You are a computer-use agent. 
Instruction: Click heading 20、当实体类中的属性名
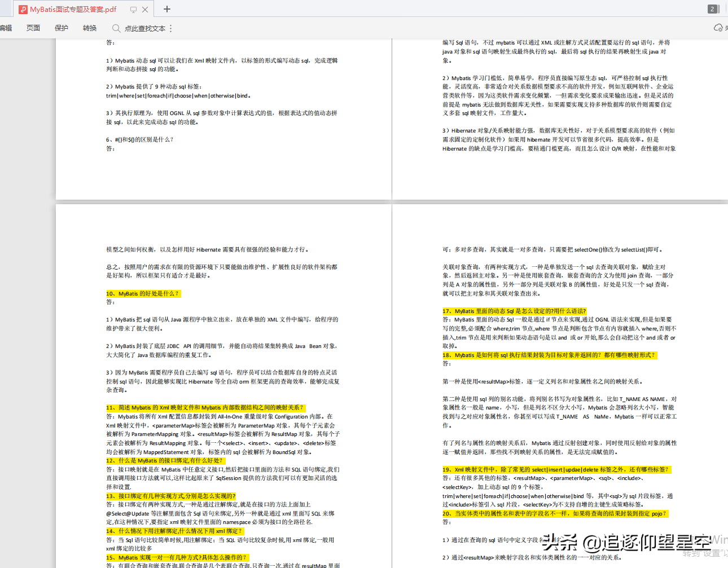[555, 514]
